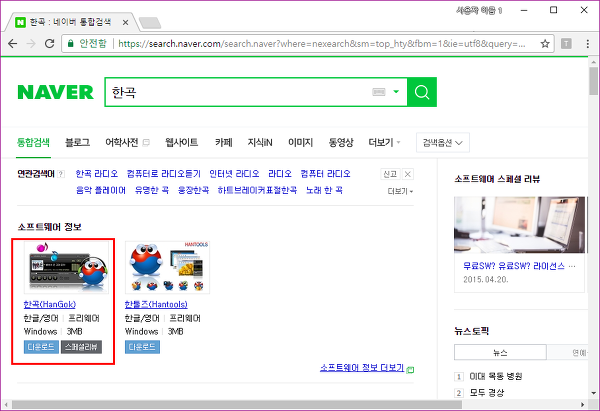The width and height of the screenshot is (600, 411).
Task: Switch to the 웹사이트 tab
Action: point(181,142)
